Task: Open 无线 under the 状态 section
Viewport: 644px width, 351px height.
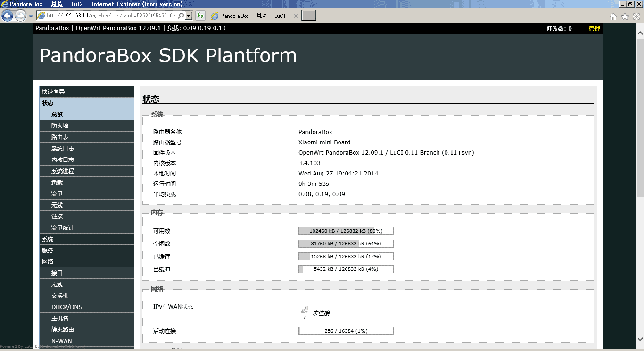Action: 87,205
